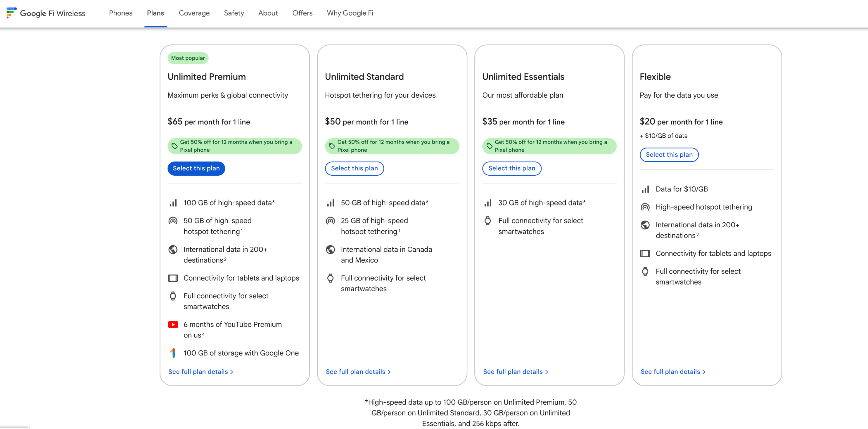
Task: Click the globe icon in Unlimited Premium
Action: coord(173,249)
